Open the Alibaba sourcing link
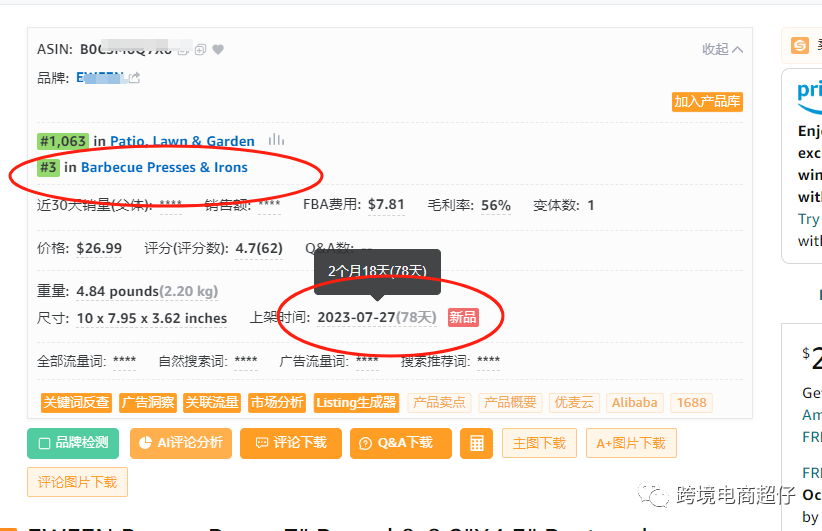Screen dimensions: 822x531 click(x=635, y=403)
